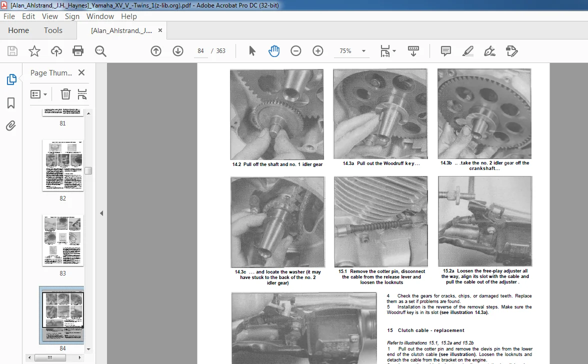Image resolution: width=588 pixels, height=364 pixels.
Task: Expand page fit options dropdown arrow
Action: (394, 51)
